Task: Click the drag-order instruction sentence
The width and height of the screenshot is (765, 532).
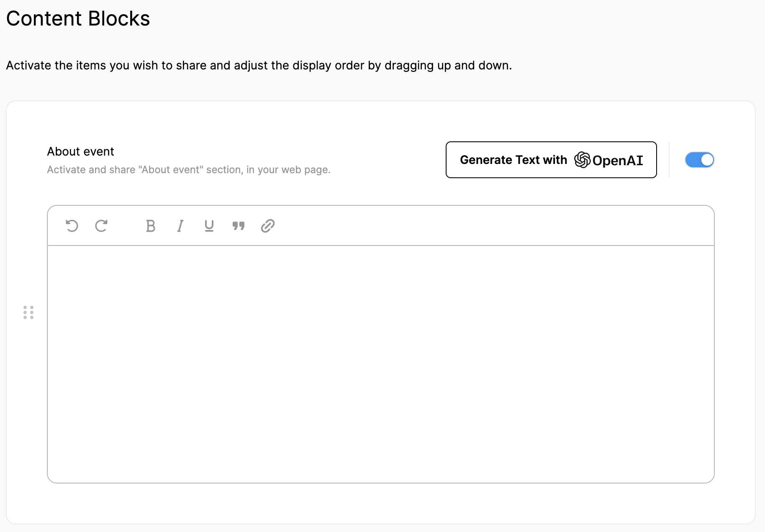Action: pyautogui.click(x=259, y=66)
